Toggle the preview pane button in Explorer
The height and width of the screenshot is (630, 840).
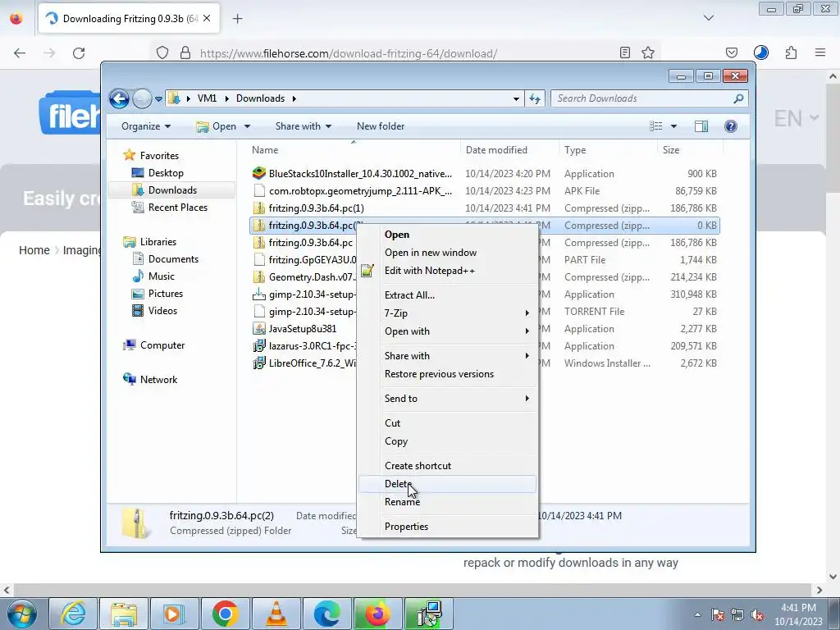pos(701,126)
